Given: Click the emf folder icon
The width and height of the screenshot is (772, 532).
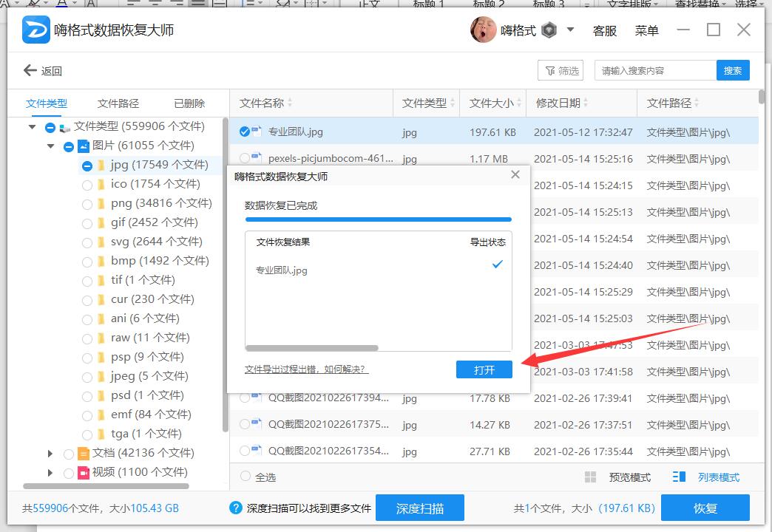Looking at the screenshot, I should (x=101, y=415).
